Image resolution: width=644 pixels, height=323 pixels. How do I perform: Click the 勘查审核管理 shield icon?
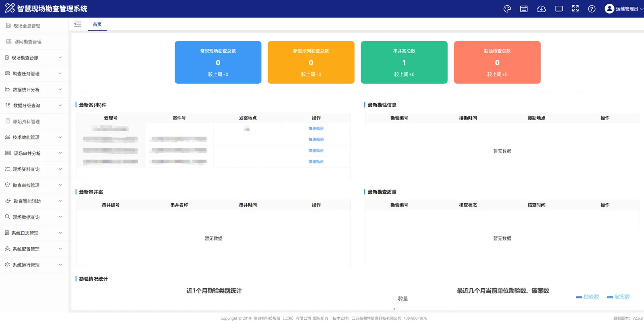coord(7,185)
